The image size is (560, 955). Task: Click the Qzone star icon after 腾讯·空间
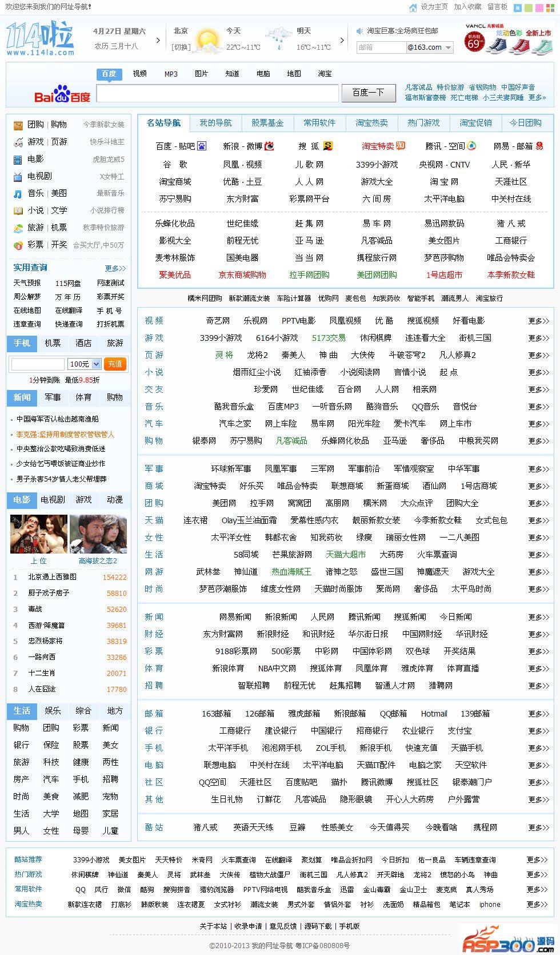[472, 146]
